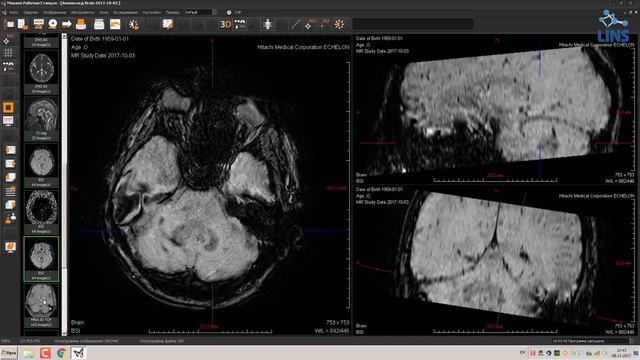Click the patient person icon in sidebar
Screen dimensions: 640x360
(x=10, y=219)
